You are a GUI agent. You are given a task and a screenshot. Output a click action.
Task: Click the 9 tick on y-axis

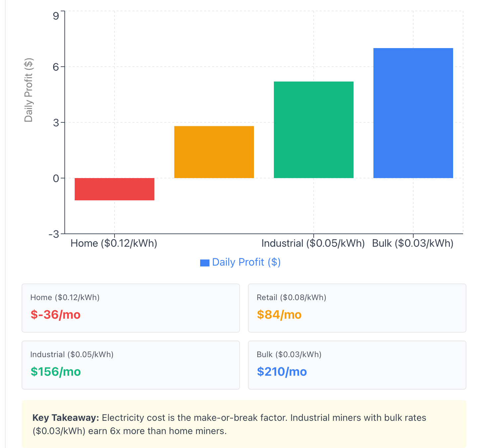click(x=56, y=16)
